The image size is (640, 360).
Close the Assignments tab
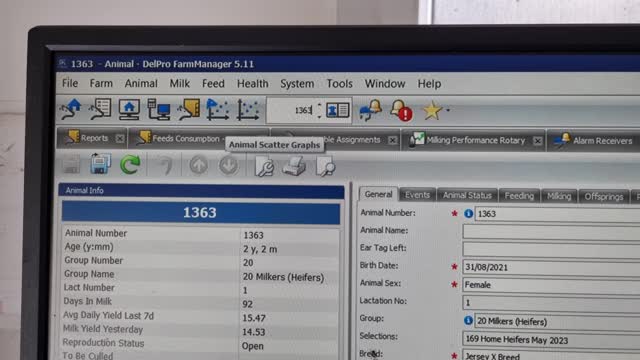click(392, 140)
